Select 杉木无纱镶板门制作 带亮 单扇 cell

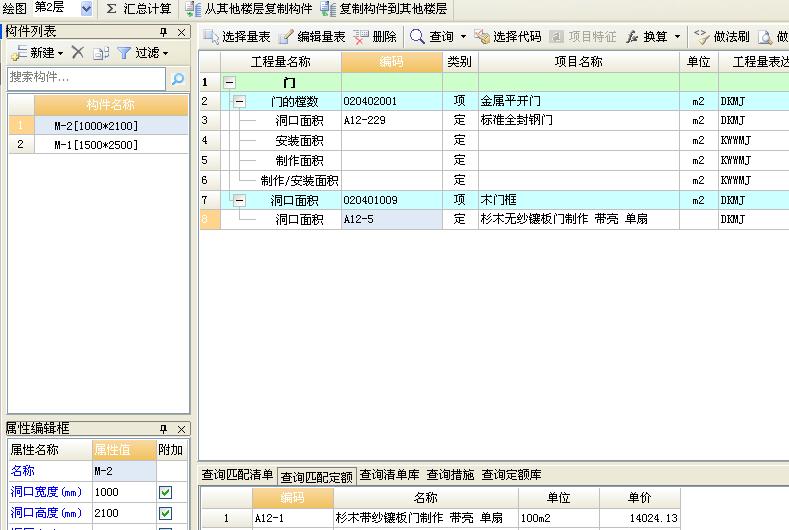579,219
